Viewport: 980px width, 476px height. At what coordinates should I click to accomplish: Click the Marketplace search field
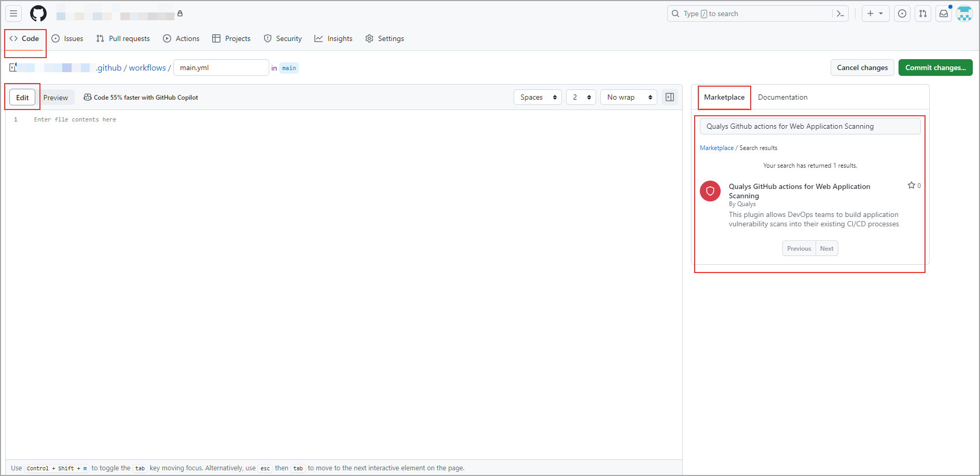tap(810, 126)
